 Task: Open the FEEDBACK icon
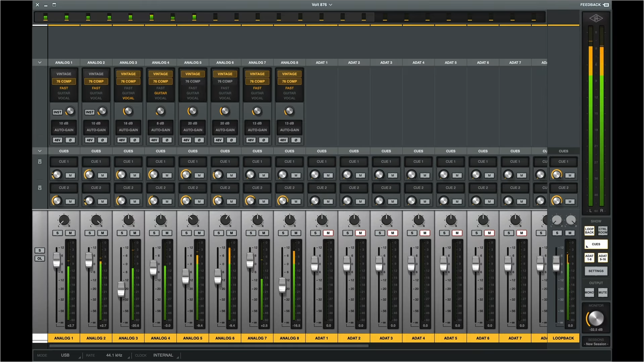click(606, 5)
